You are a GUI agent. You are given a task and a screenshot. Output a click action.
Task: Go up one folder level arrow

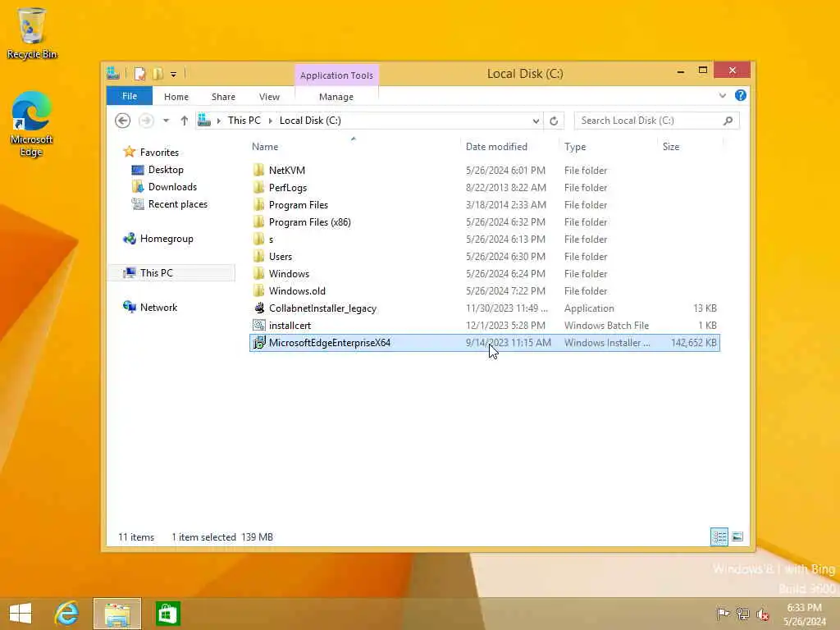tap(185, 121)
